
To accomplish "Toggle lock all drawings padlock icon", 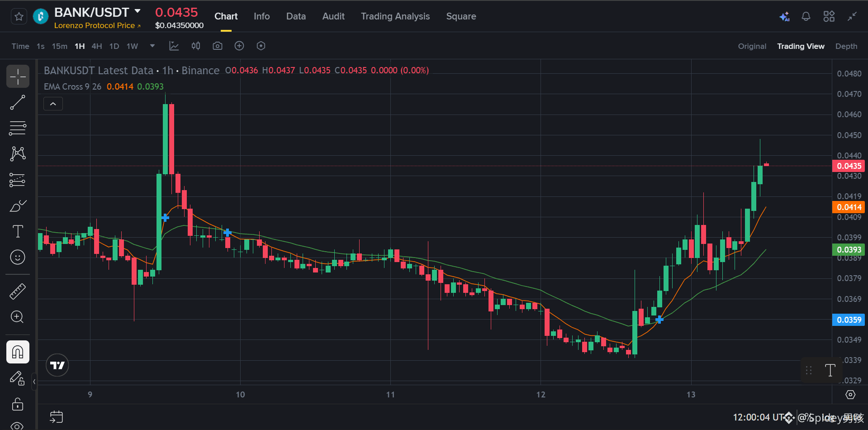I will click(x=18, y=404).
